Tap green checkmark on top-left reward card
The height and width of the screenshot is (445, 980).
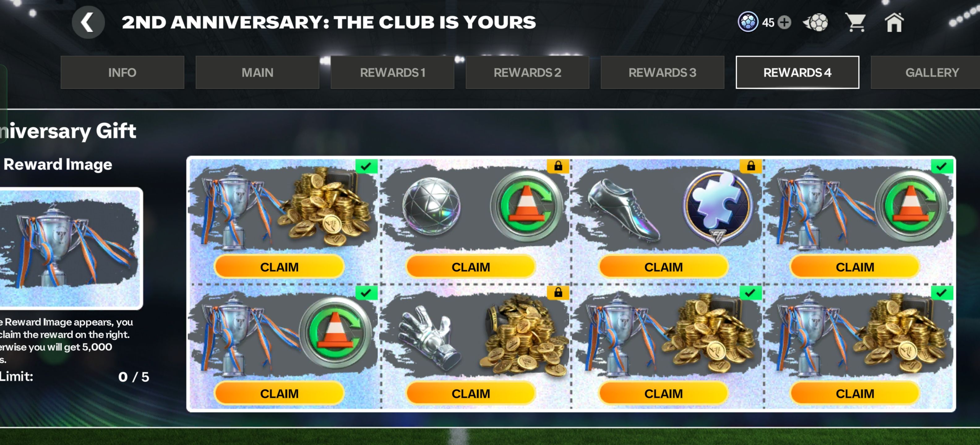366,166
